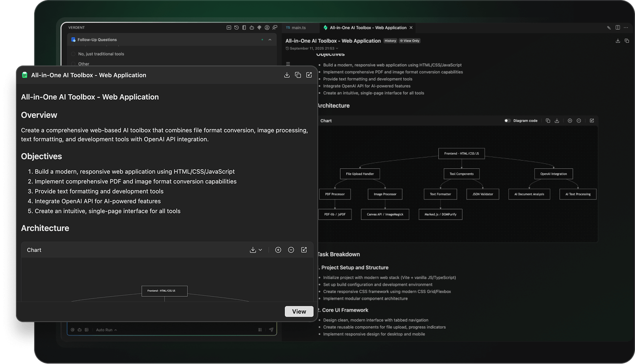
Task: Open the Auto Run mode dropdown
Action: pyautogui.click(x=106, y=330)
